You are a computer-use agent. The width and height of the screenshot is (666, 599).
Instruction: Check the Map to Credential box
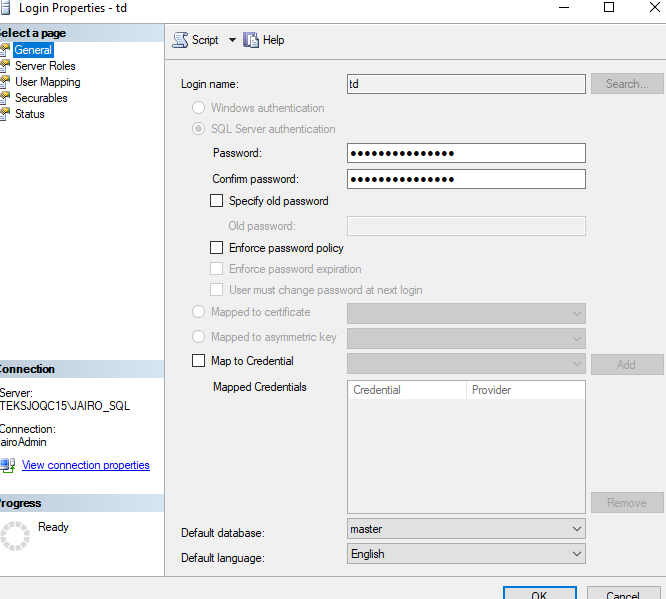198,361
